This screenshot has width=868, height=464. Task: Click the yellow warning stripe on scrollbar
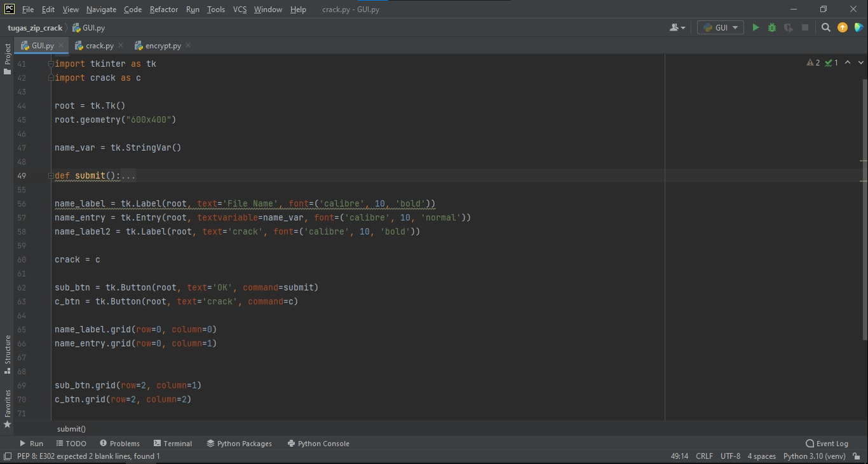[864, 161]
